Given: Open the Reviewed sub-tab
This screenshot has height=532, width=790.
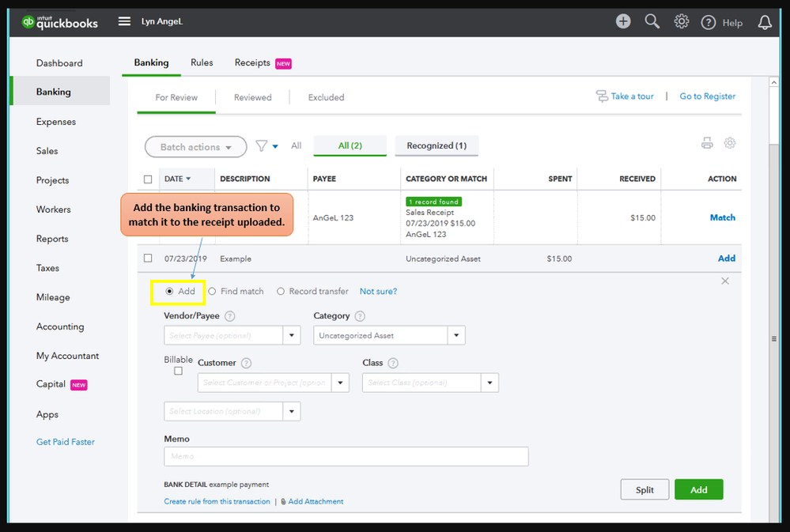Looking at the screenshot, I should click(x=252, y=97).
